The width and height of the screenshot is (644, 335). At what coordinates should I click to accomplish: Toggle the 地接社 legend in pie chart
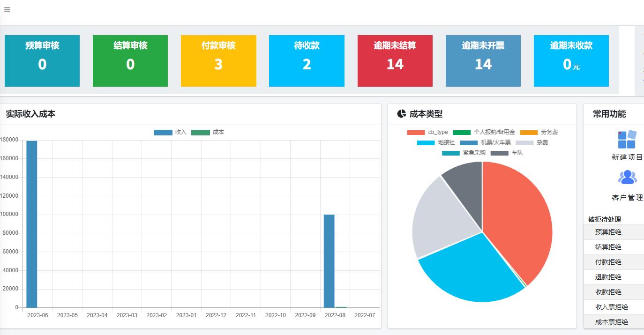point(436,142)
